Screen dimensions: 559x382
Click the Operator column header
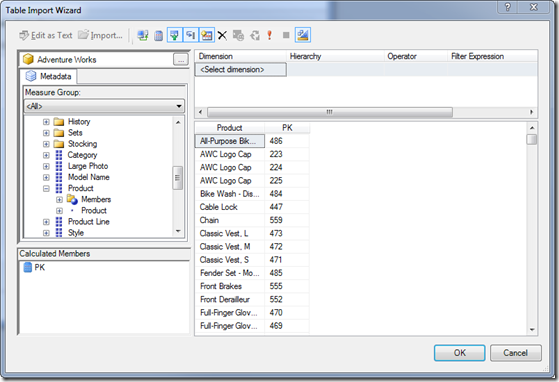[x=416, y=56]
